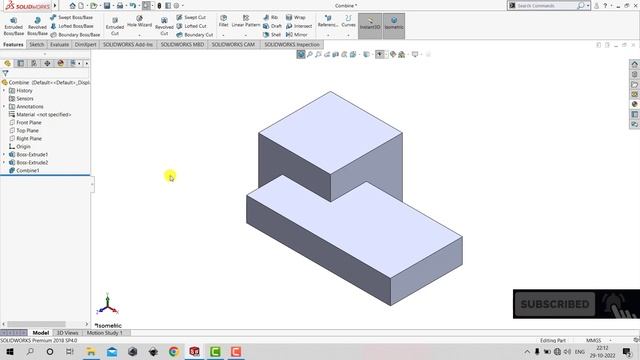The image size is (640, 360).
Task: Click the feature tree filter icon
Action: coord(5,73)
